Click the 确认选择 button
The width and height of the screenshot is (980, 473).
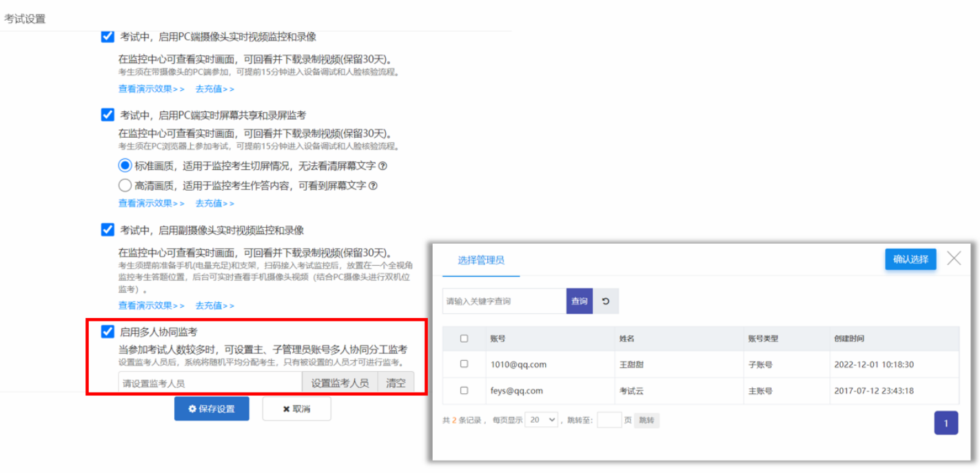click(910, 260)
